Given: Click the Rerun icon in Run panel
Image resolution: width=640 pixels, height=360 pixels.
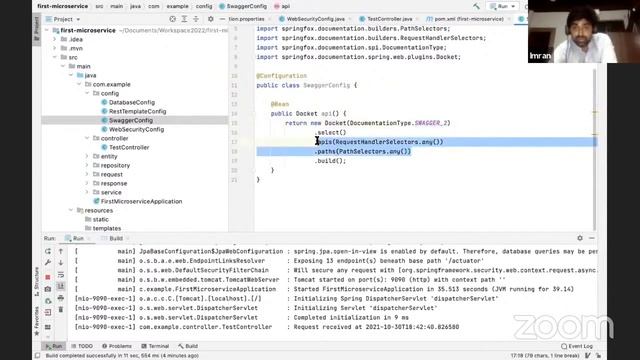Looking at the screenshot, I should click(48, 251).
